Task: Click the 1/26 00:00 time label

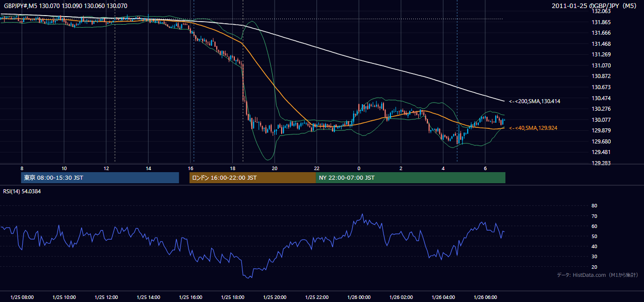Action: click(x=359, y=297)
